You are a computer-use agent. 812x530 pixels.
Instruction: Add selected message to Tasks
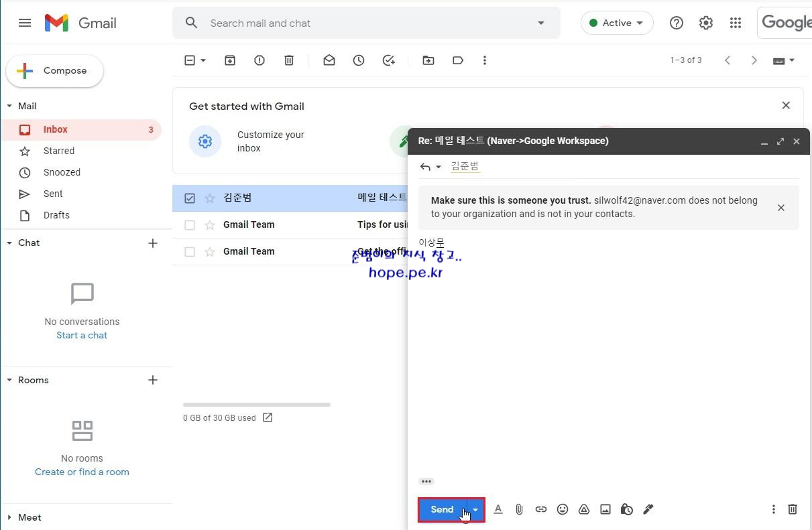[x=389, y=60]
